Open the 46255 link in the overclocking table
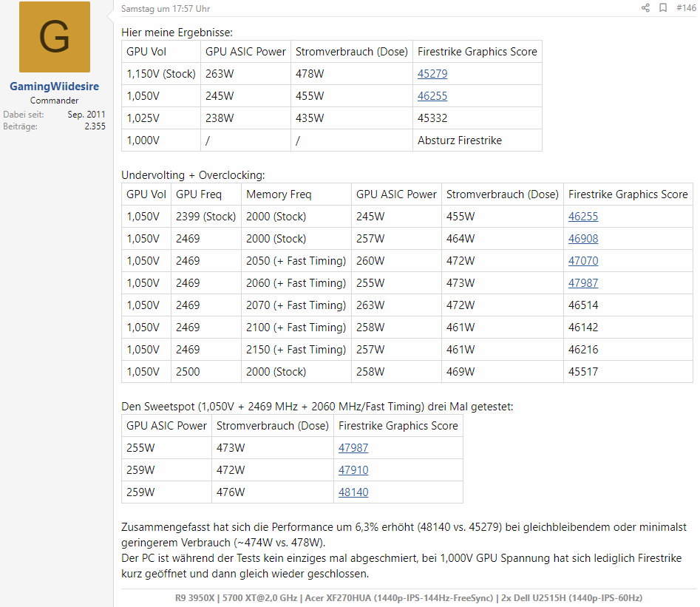Viewport: 700px width, 607px height. click(x=583, y=217)
